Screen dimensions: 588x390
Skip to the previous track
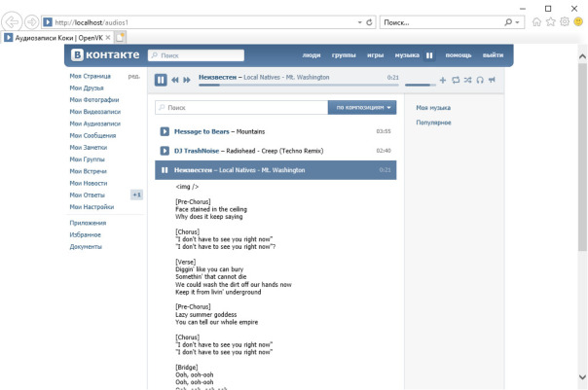click(175, 80)
